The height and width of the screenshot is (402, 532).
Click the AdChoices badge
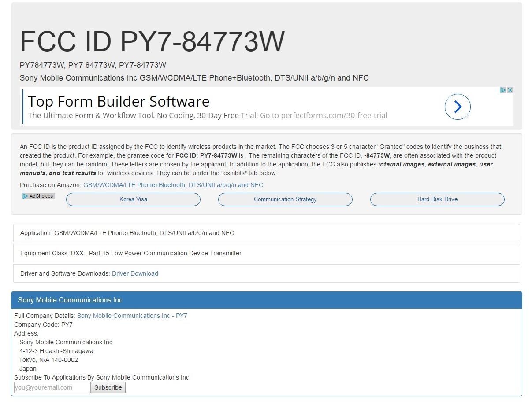38,196
